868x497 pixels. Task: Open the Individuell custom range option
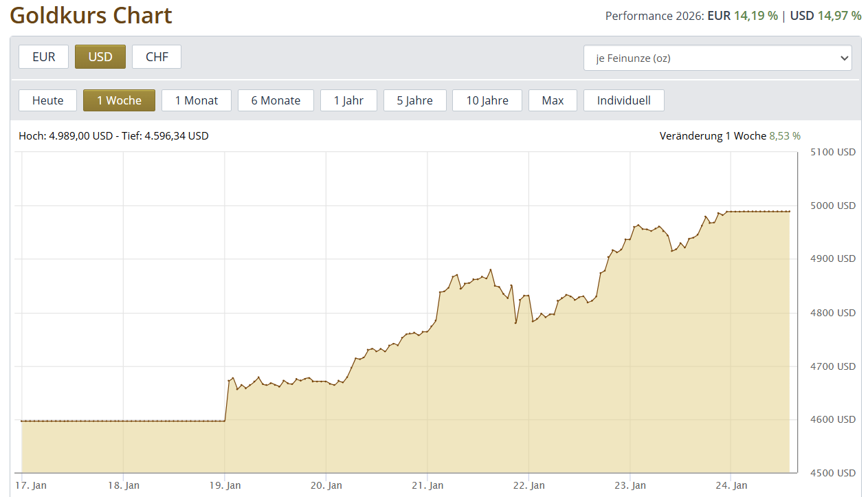coord(623,100)
